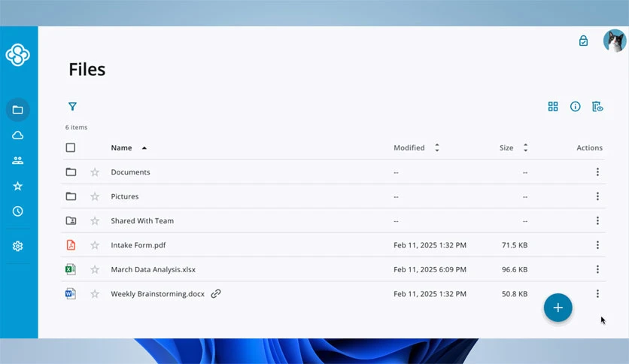Click the app logo in the sidebar
Image resolution: width=629 pixels, height=364 pixels.
click(17, 54)
